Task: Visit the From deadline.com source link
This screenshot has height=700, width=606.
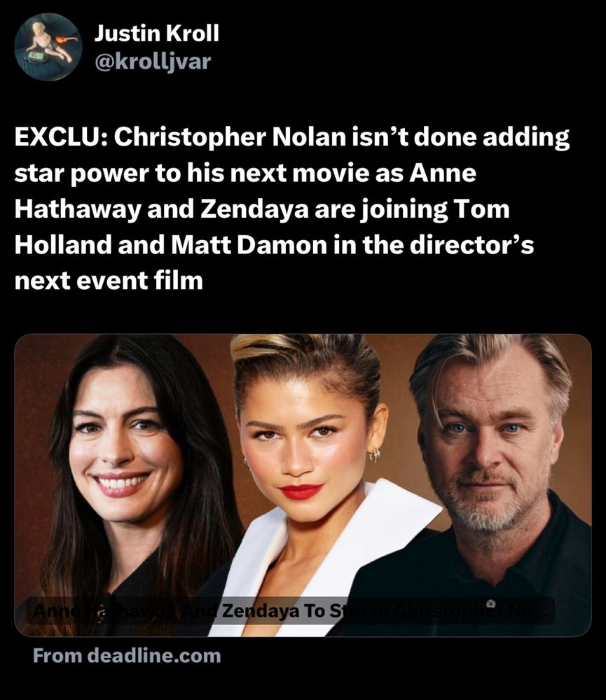Action: pos(127,656)
